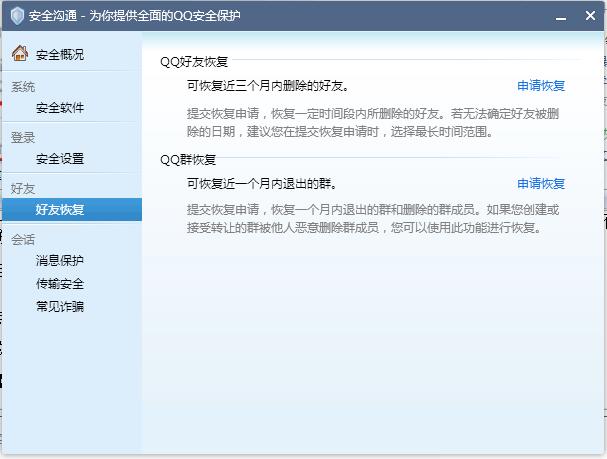Minimize the 安全沟通 window
The width and height of the screenshot is (607, 459).
pyautogui.click(x=561, y=17)
